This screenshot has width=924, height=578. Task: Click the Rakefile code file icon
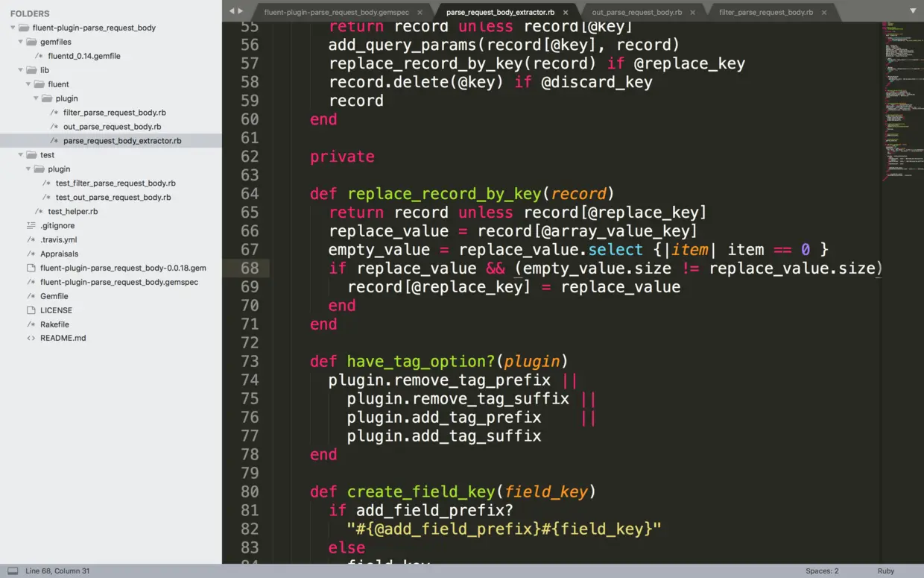point(31,324)
